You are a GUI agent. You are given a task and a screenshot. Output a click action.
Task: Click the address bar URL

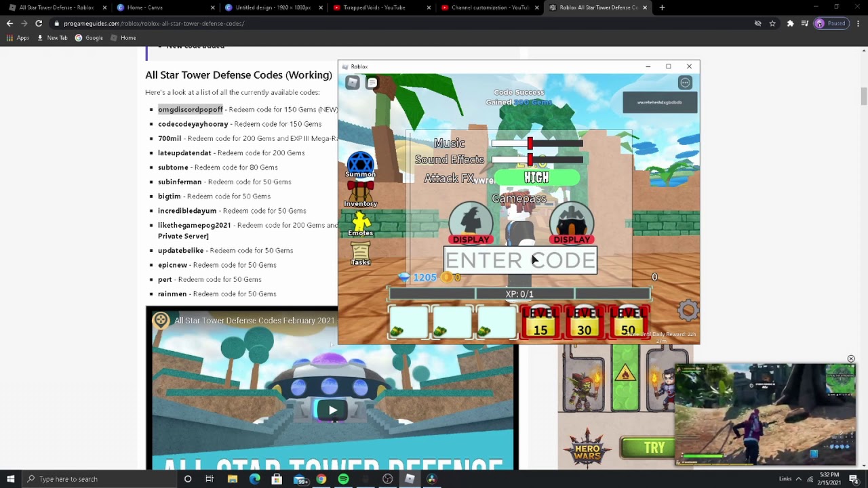click(154, 23)
